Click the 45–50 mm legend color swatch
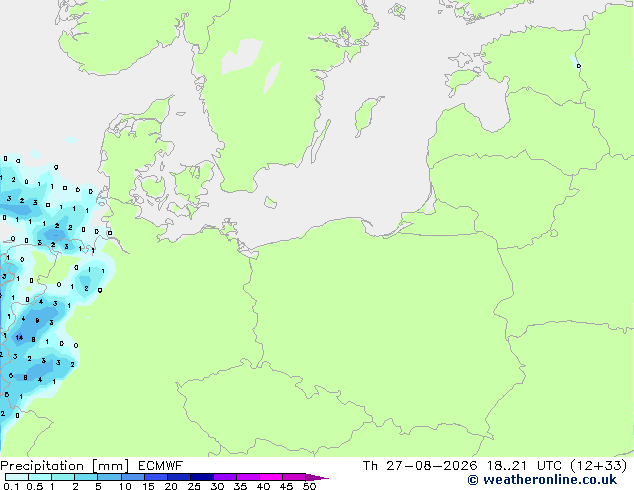The height and width of the screenshot is (490, 634). pyautogui.click(x=294, y=477)
